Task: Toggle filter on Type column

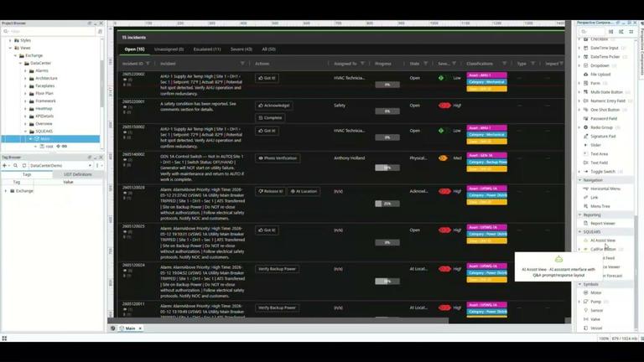Action: pos(532,64)
